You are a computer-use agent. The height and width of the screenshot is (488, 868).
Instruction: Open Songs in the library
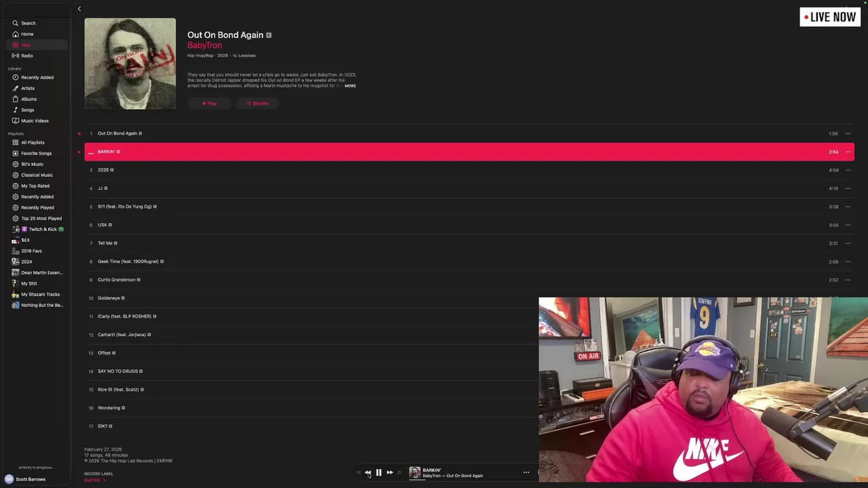coord(37,110)
